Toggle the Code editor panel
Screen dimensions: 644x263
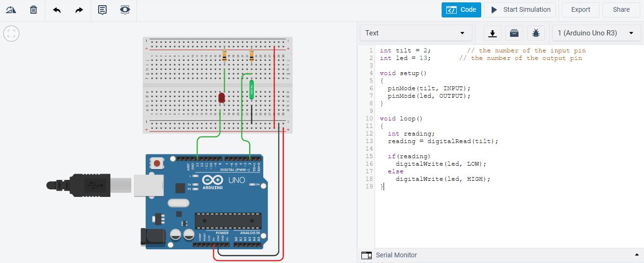[461, 9]
